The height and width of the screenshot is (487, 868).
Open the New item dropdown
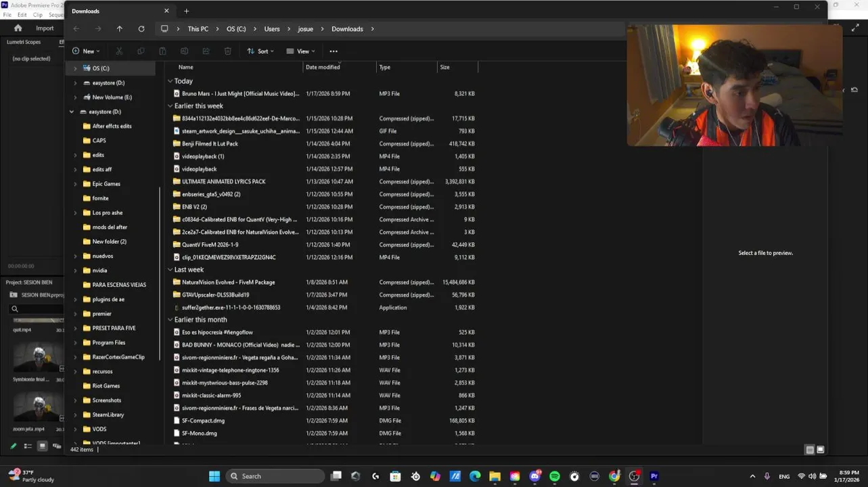click(x=86, y=51)
